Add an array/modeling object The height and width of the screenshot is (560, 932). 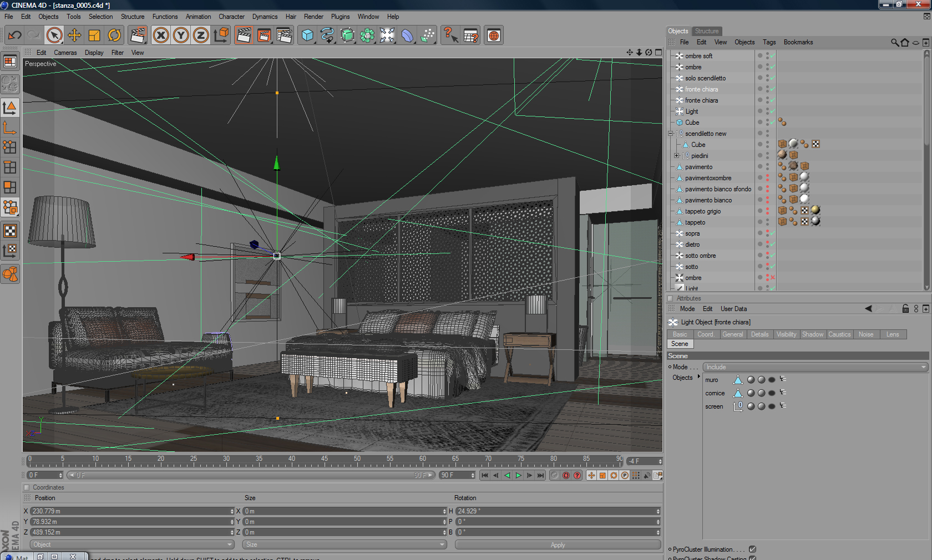(367, 35)
